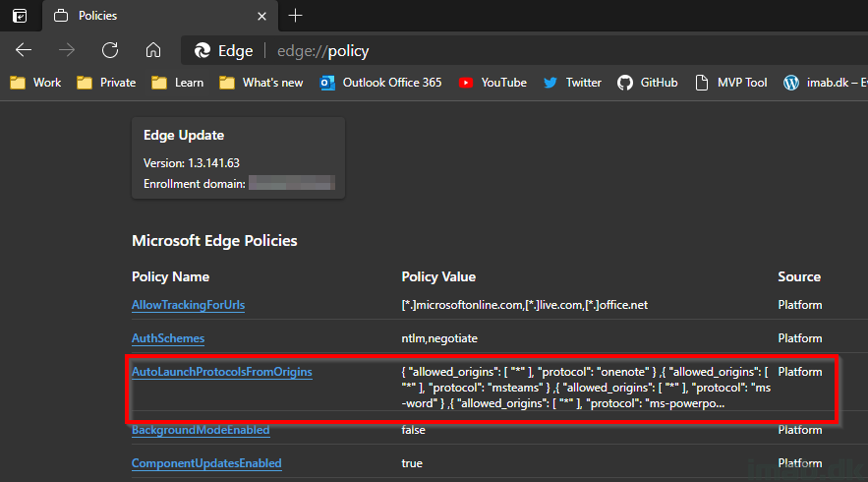Open a new tab with plus button
The width and height of the screenshot is (868, 482).
click(x=296, y=16)
